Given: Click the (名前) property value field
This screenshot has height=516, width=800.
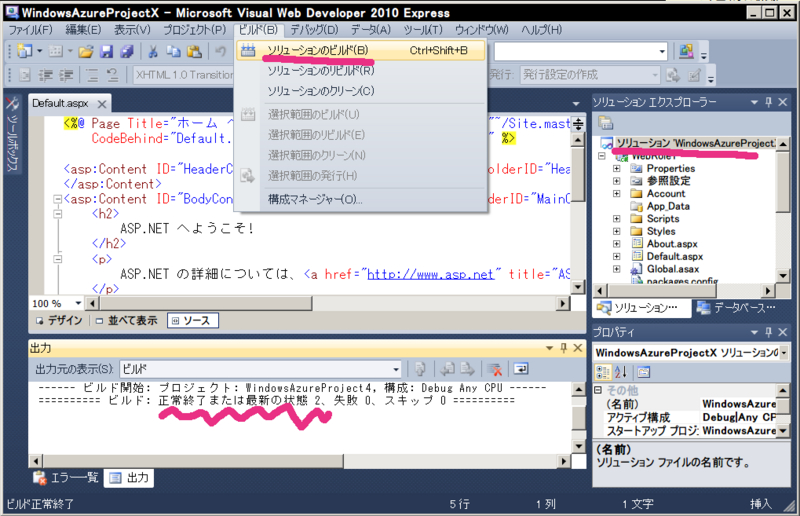Looking at the screenshot, I should pos(738,404).
